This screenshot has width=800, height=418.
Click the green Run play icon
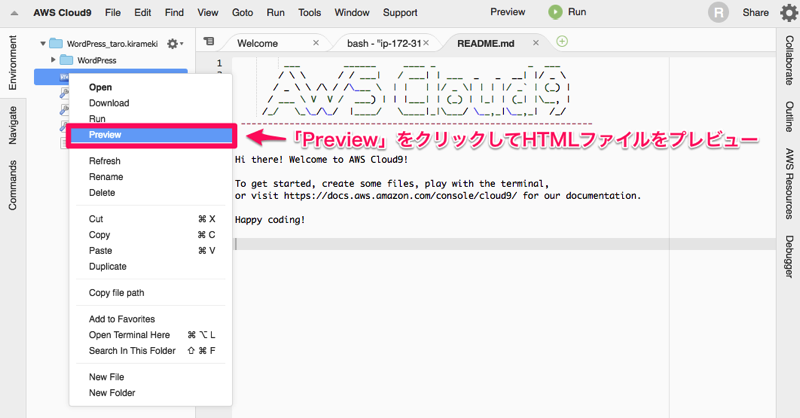pos(555,12)
